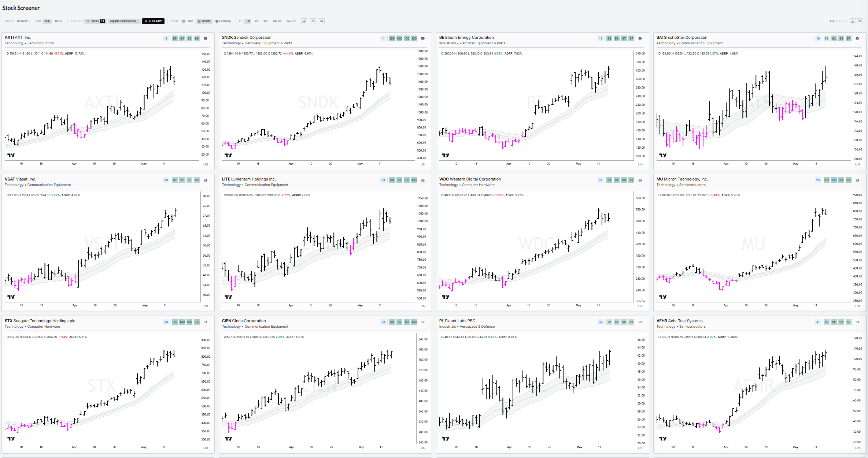Open the RS Rank sort dropdown
This screenshot has height=458, width=868.
click(x=23, y=21)
